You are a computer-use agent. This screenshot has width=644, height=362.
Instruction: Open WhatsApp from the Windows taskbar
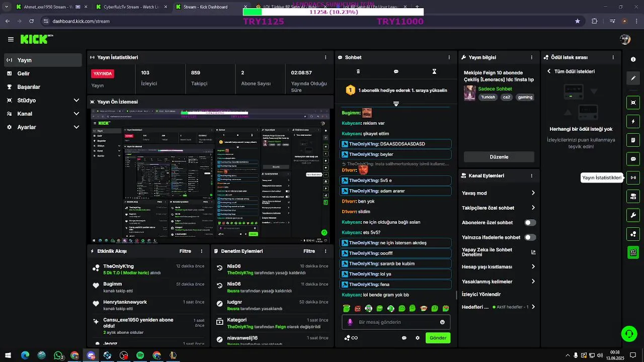(58, 355)
